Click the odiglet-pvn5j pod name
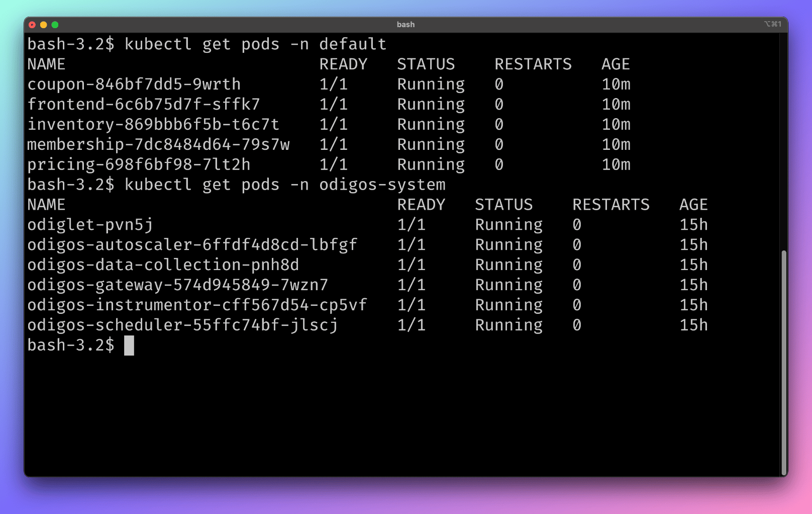 [x=90, y=225]
